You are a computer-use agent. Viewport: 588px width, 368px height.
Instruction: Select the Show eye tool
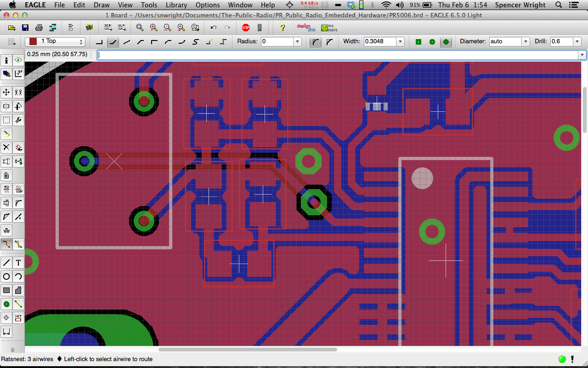click(18, 60)
